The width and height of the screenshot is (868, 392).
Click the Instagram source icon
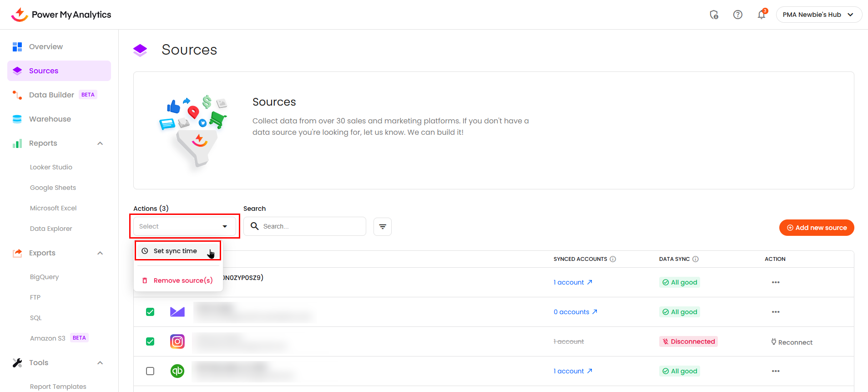(177, 341)
